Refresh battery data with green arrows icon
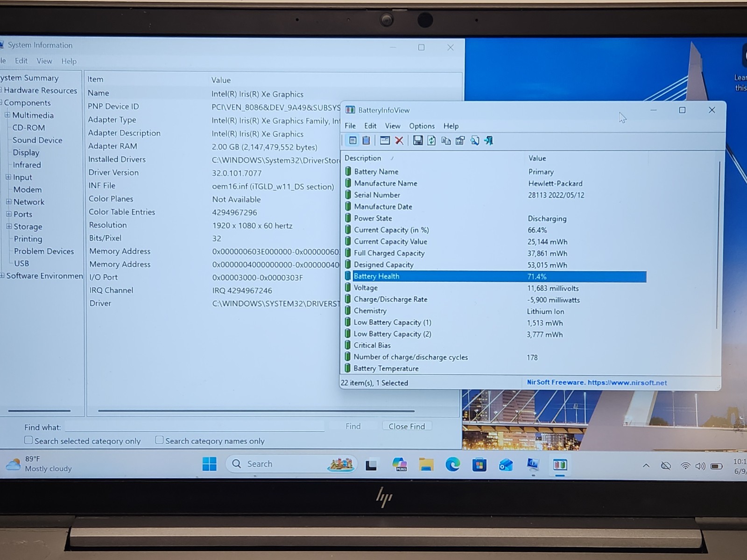 pyautogui.click(x=432, y=140)
